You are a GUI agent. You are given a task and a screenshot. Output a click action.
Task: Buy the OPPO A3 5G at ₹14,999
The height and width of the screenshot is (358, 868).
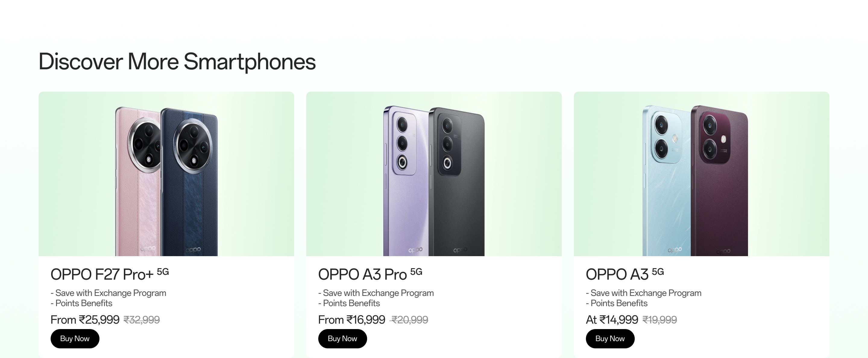[610, 338]
